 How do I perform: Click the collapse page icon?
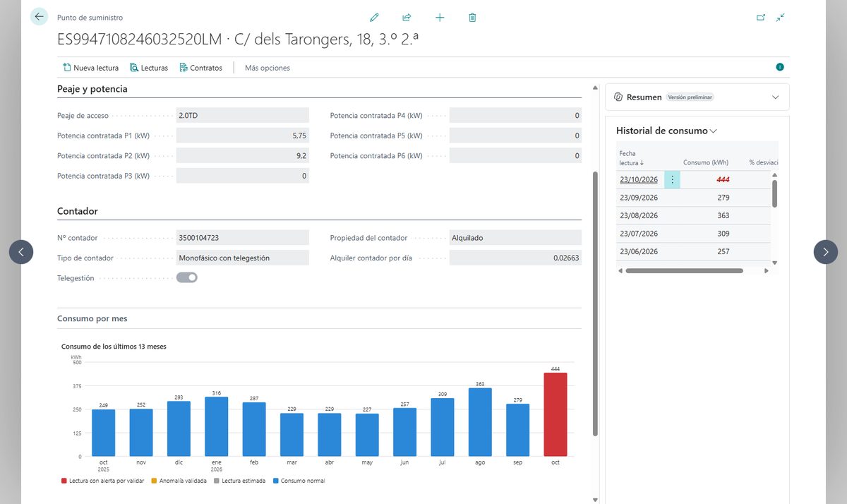(780, 18)
